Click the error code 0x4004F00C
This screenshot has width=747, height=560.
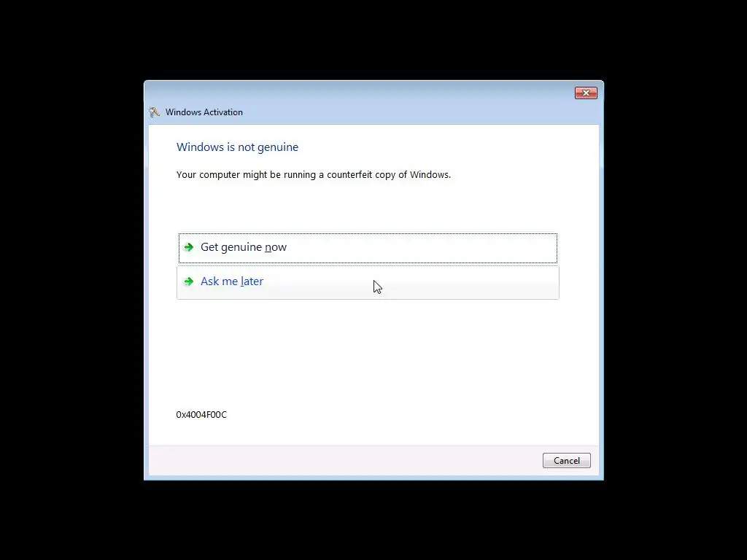pyautogui.click(x=201, y=415)
